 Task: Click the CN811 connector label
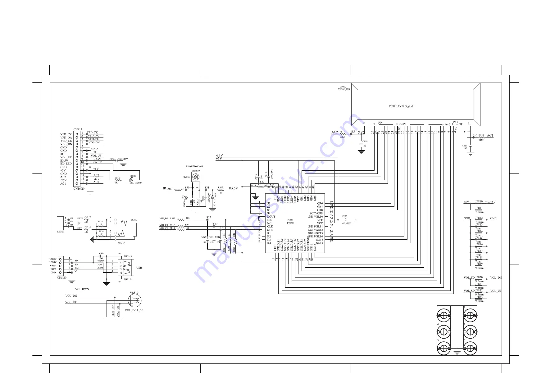(x=78, y=129)
